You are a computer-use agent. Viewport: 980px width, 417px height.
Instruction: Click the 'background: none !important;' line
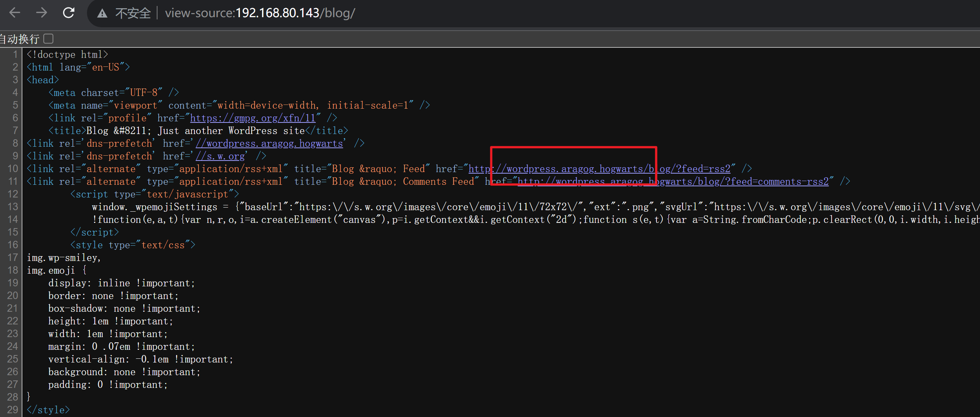coord(124,372)
